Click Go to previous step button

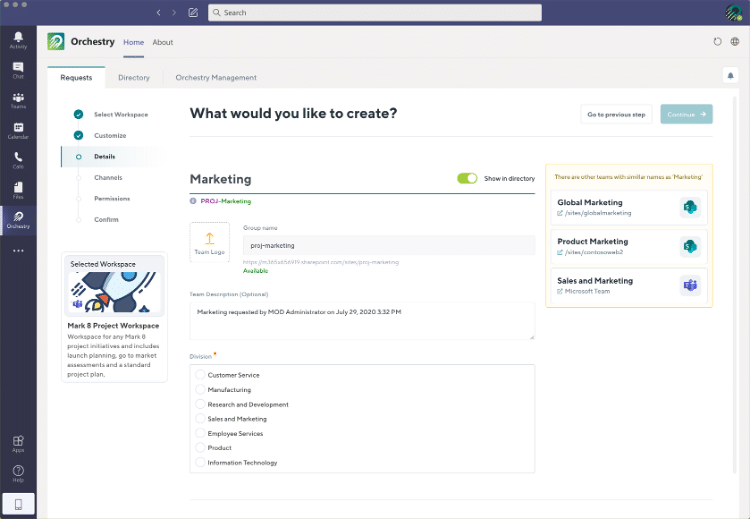[616, 114]
